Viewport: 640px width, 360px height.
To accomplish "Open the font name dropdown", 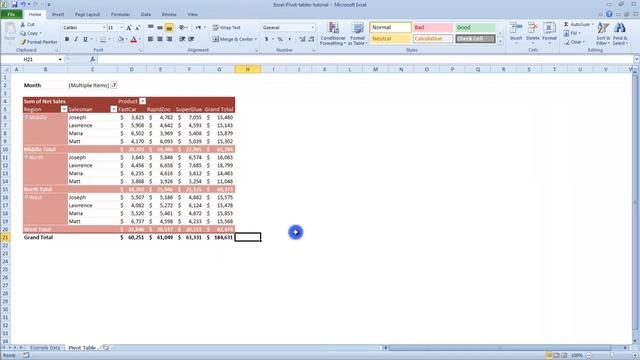I will [x=104, y=28].
